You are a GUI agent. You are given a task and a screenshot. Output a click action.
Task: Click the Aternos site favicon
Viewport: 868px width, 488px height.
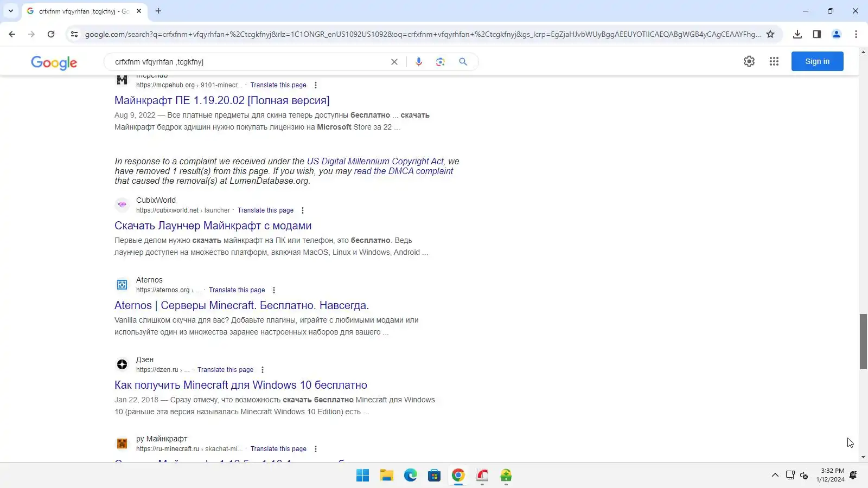(x=122, y=285)
